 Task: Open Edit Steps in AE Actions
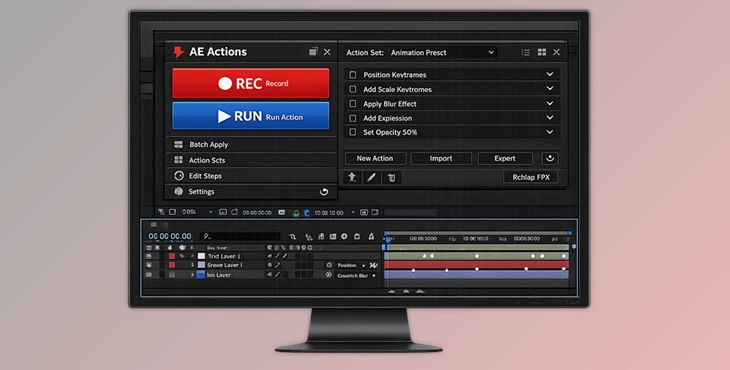click(250, 176)
